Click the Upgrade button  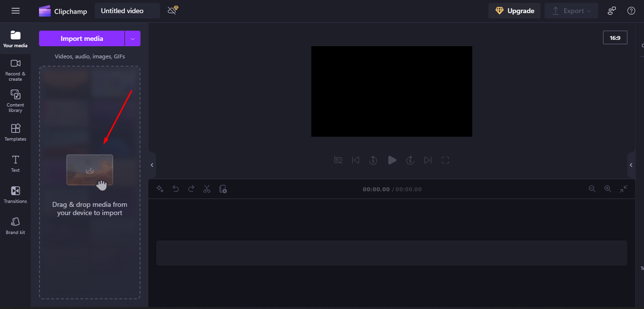(x=515, y=11)
